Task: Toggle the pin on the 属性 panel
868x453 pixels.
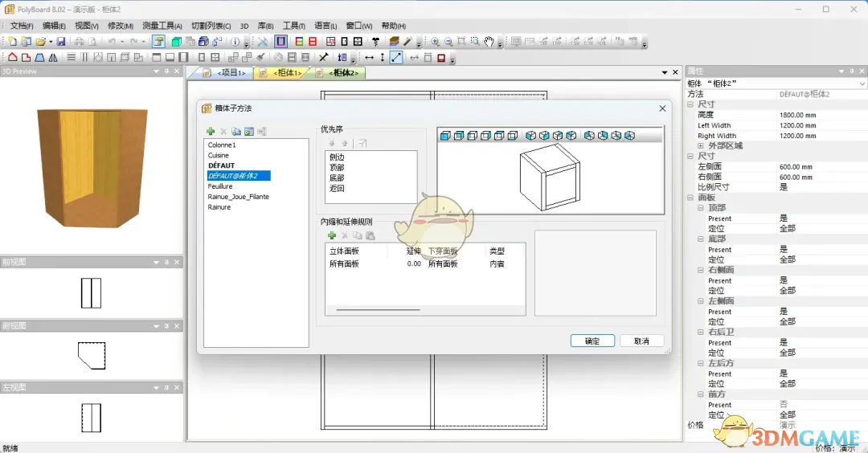Action: point(851,71)
